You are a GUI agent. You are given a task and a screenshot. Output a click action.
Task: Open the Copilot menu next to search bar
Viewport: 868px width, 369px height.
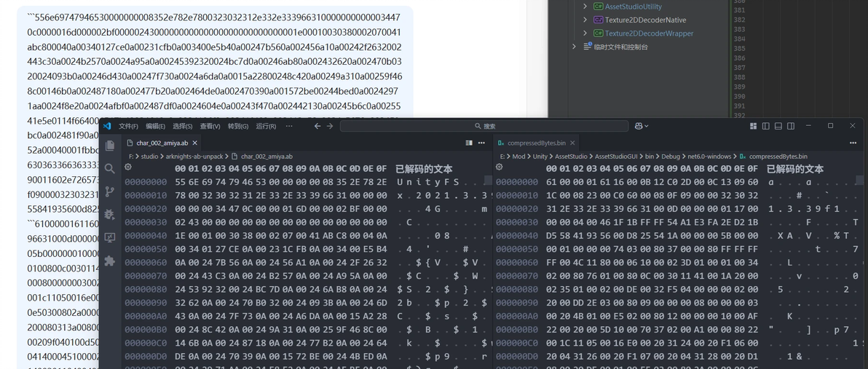click(x=642, y=126)
